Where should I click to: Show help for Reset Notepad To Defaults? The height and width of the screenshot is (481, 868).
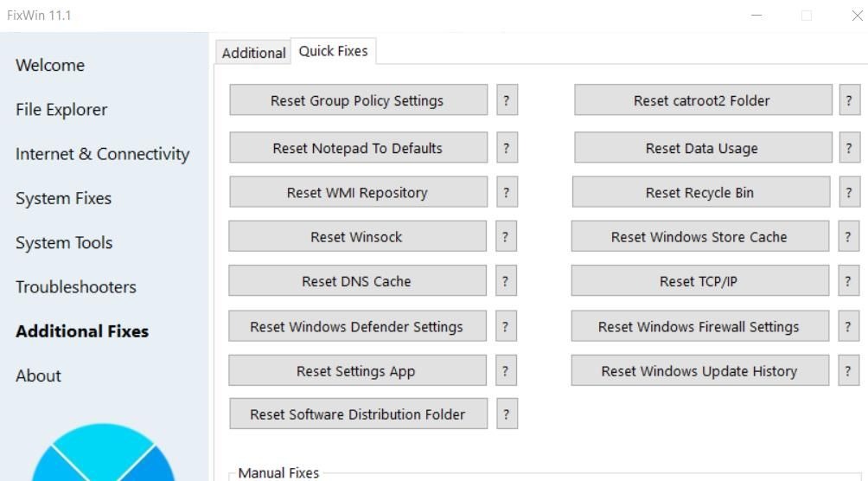tap(507, 148)
